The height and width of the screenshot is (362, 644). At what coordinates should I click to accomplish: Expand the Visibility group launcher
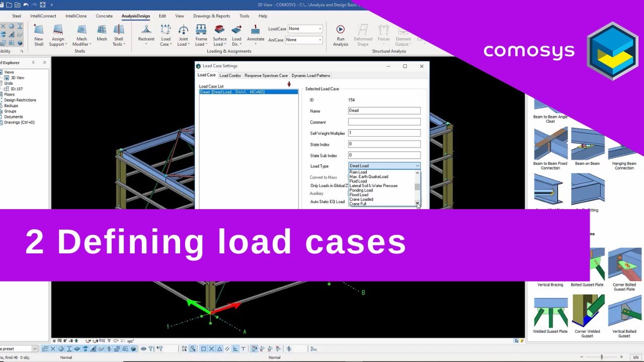22,51
